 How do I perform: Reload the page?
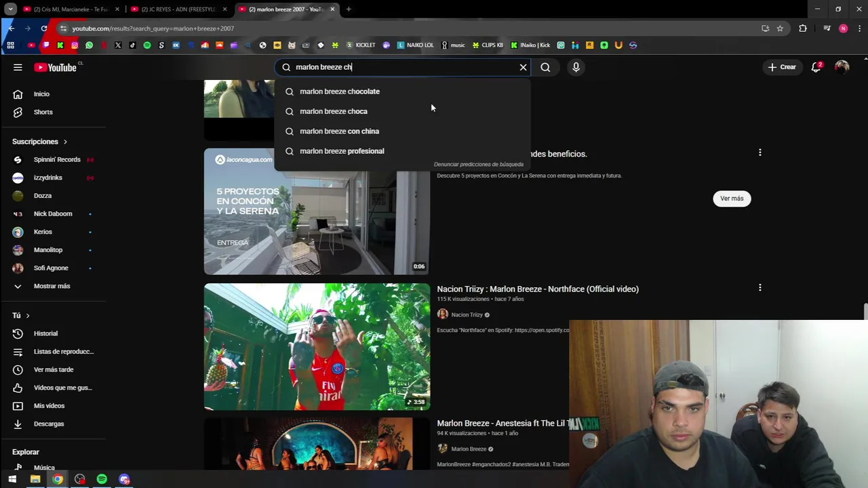tap(44, 28)
